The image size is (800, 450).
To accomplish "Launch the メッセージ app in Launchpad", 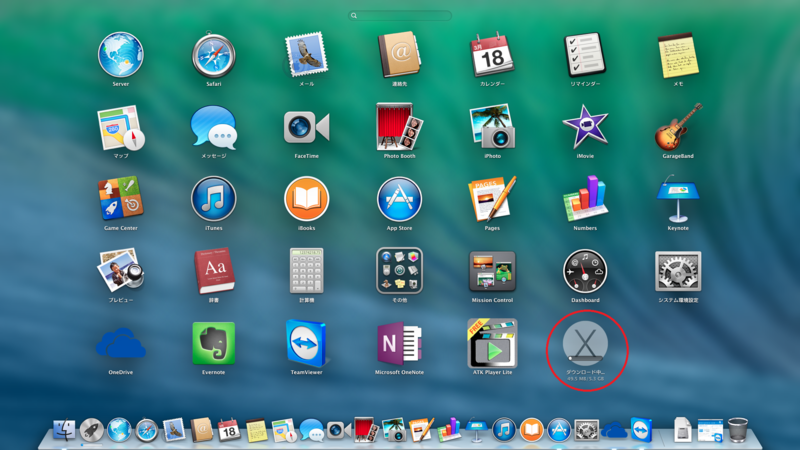I will (x=213, y=128).
